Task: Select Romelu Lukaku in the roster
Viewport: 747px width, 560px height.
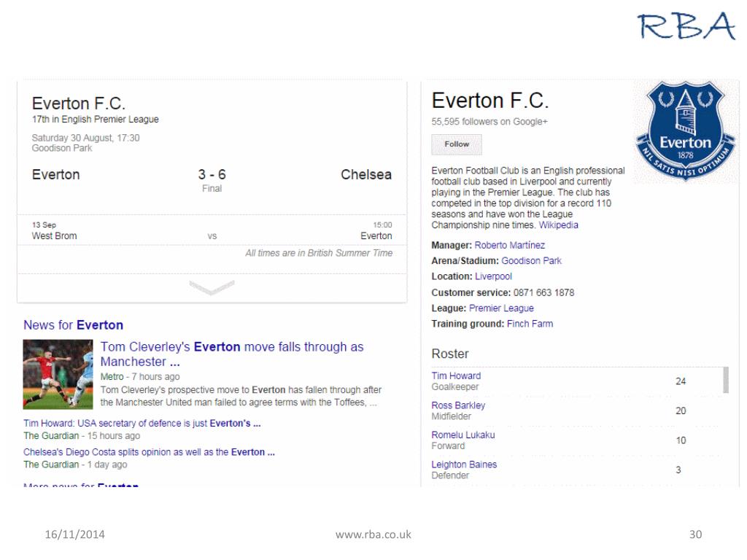Action: [463, 435]
